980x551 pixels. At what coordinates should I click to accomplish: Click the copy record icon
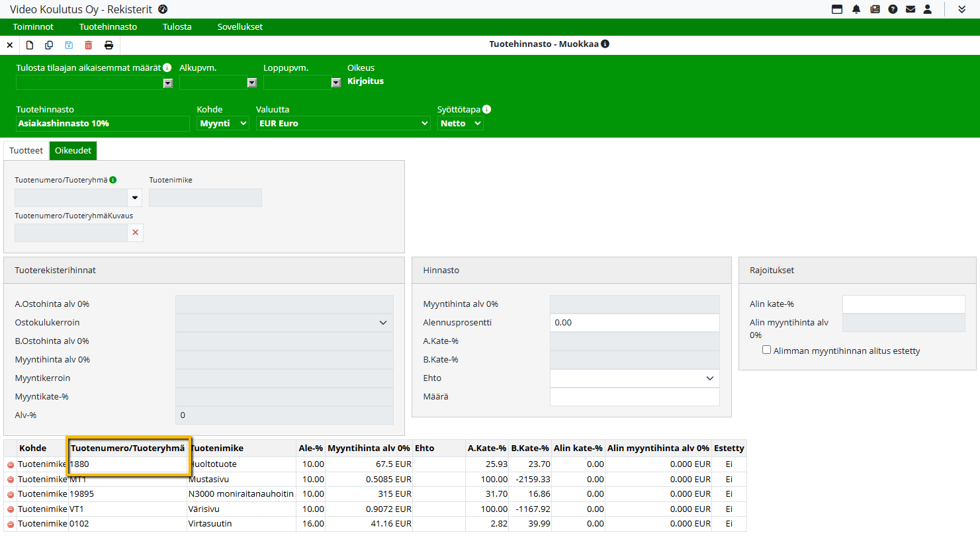[x=49, y=45]
